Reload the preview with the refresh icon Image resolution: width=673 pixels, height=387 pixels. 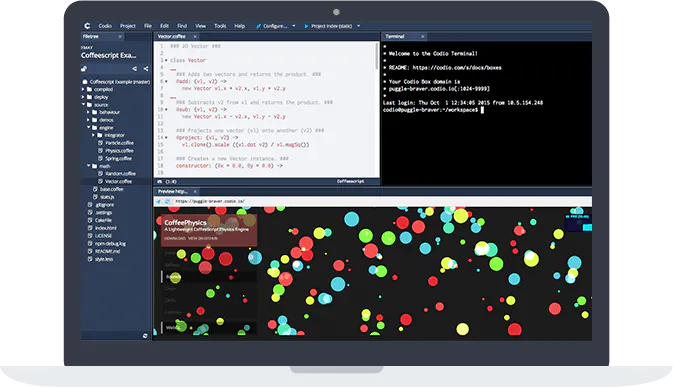(x=167, y=201)
